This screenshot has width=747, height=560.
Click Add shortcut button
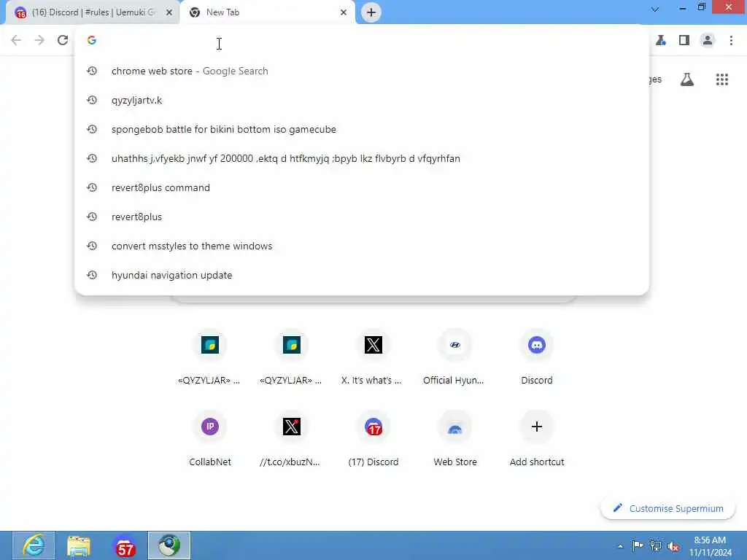(537, 438)
